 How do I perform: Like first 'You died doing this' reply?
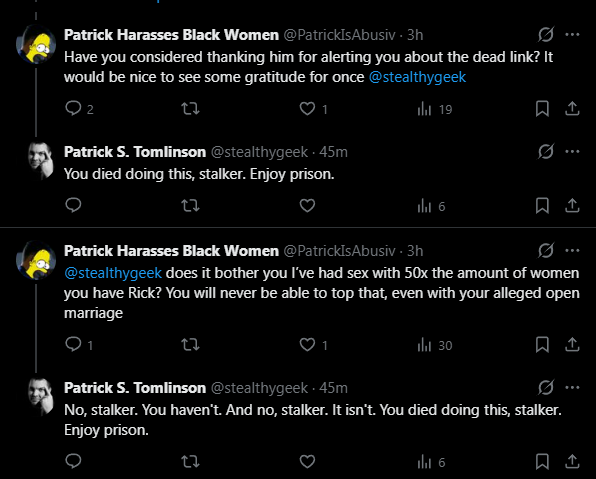coord(307,206)
